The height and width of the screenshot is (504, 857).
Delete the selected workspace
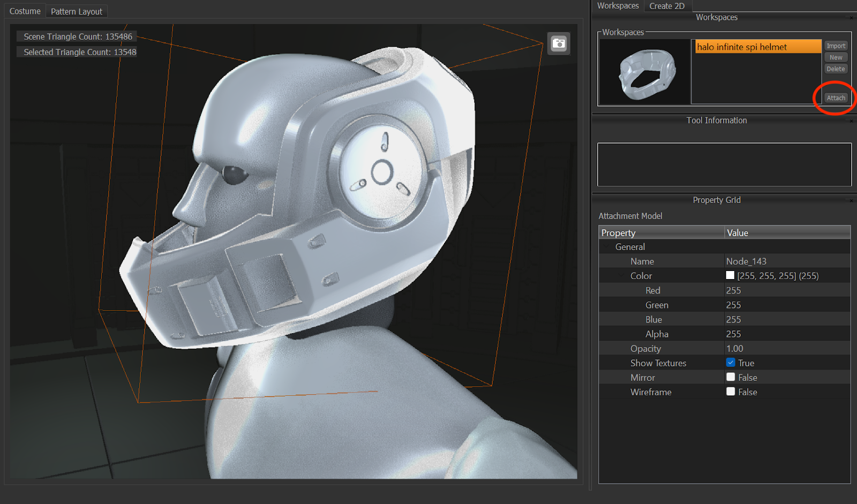point(836,69)
